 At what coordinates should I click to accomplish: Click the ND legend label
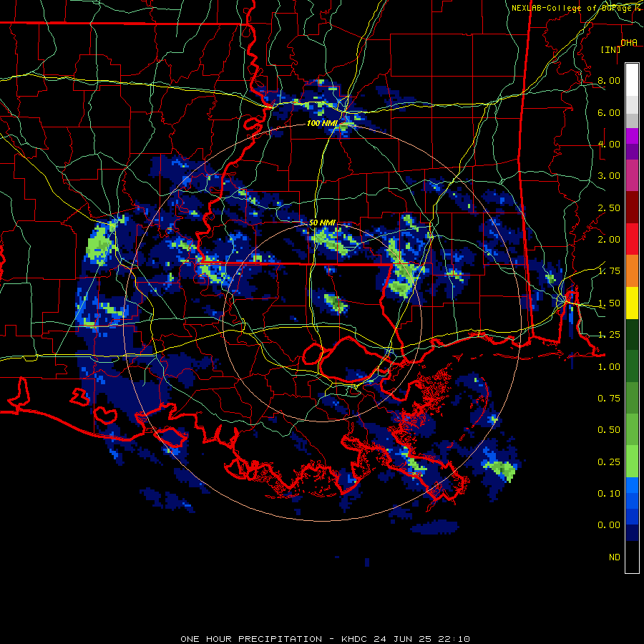click(615, 557)
